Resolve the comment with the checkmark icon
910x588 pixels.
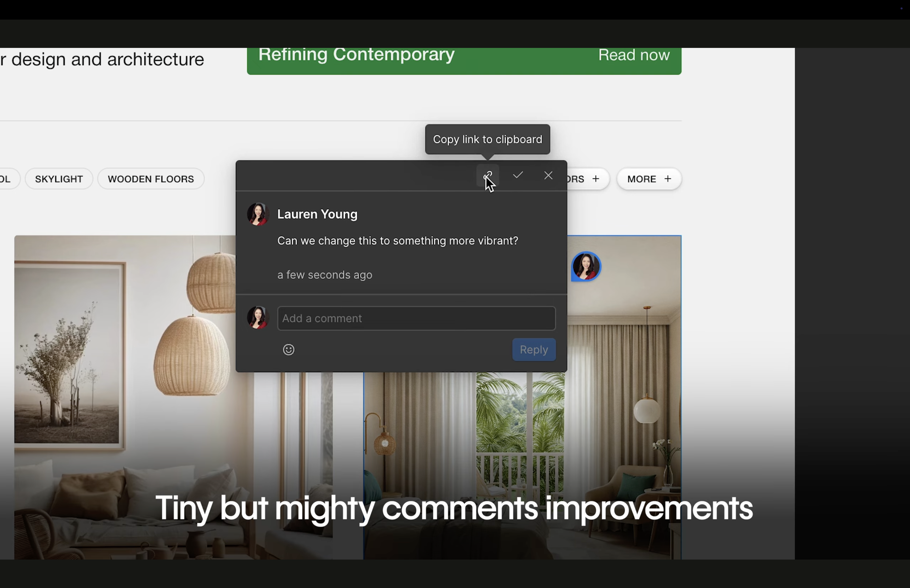(518, 175)
